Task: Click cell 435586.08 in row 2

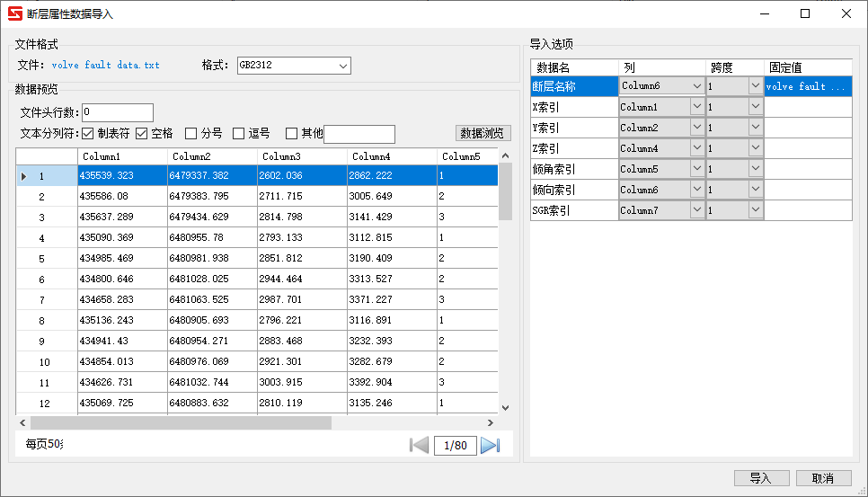Action: [122, 196]
